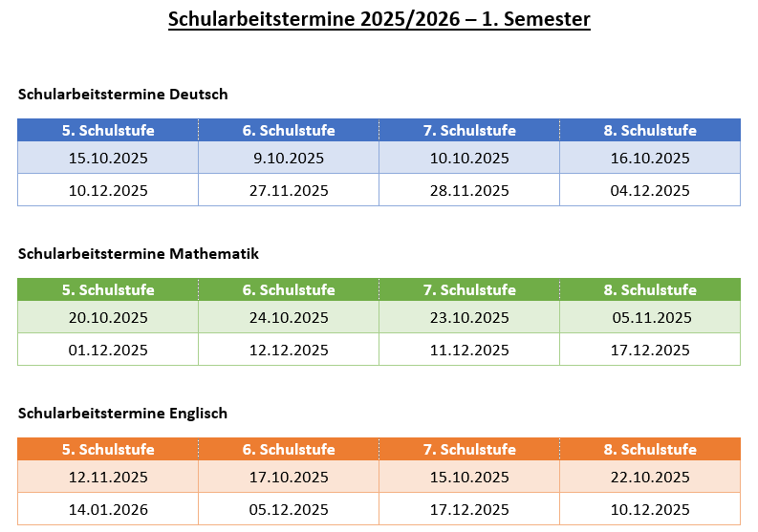Select the Schularbeitstermine Deutsch heading
758x532 pixels.
tap(122, 94)
